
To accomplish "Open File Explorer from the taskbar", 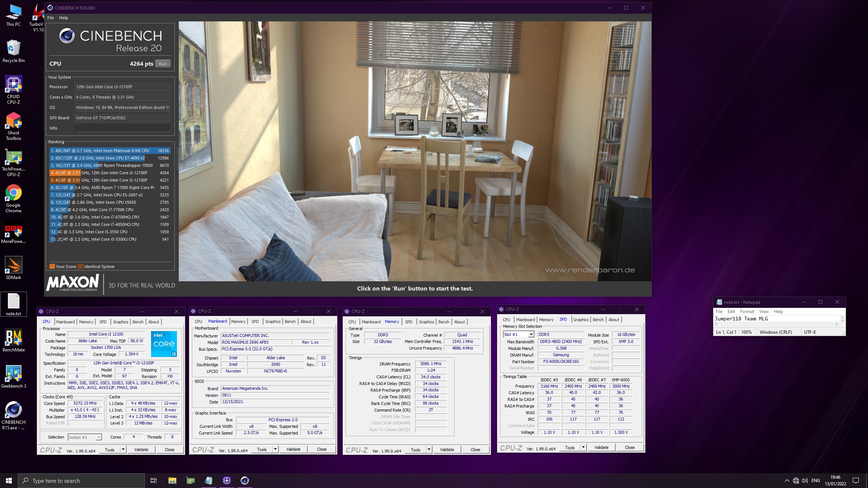I will 172,481.
